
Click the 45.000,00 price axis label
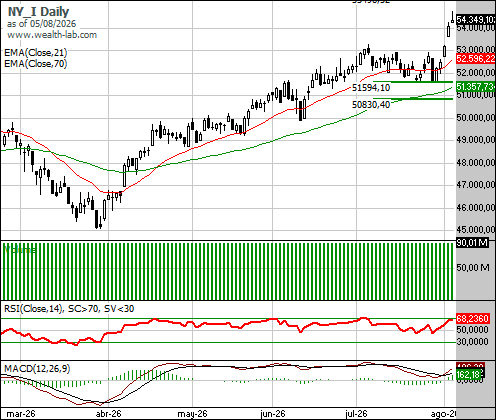coord(476,230)
